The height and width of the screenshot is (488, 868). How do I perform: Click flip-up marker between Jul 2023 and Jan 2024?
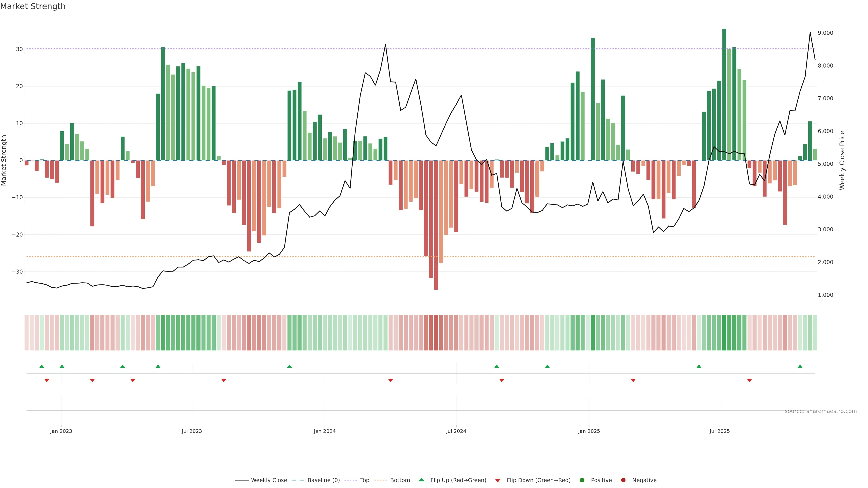[289, 366]
